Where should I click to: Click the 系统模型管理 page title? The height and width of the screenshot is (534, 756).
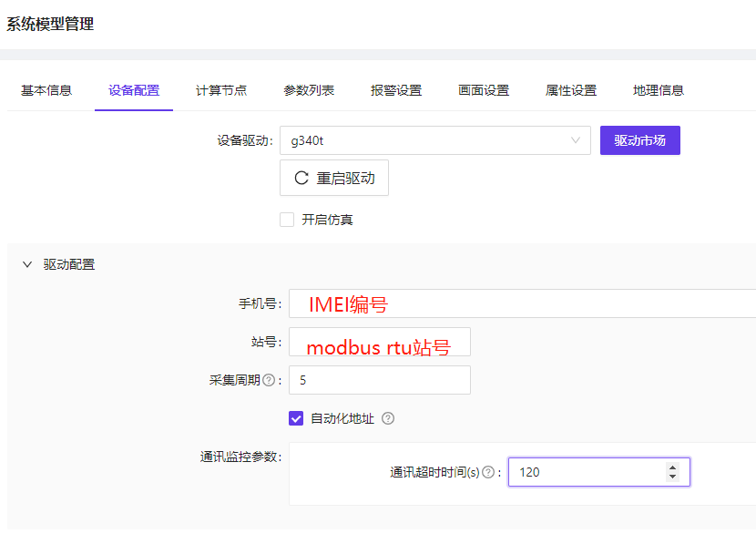point(50,24)
